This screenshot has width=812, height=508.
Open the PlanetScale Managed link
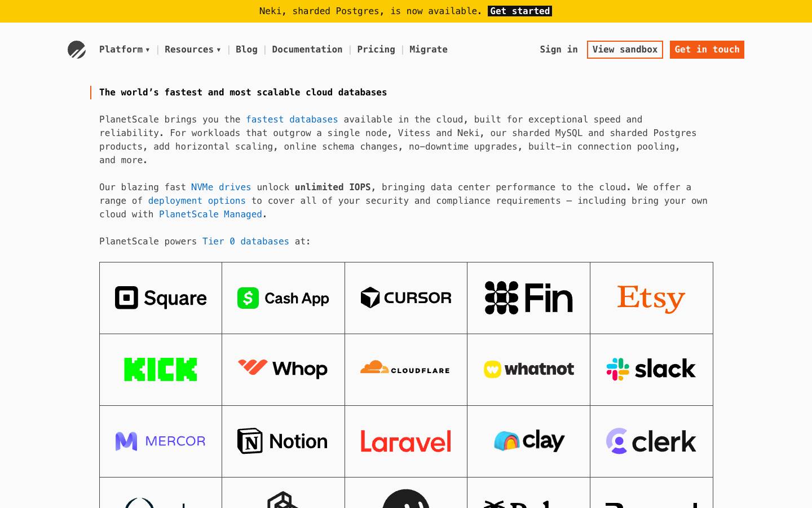[210, 214]
